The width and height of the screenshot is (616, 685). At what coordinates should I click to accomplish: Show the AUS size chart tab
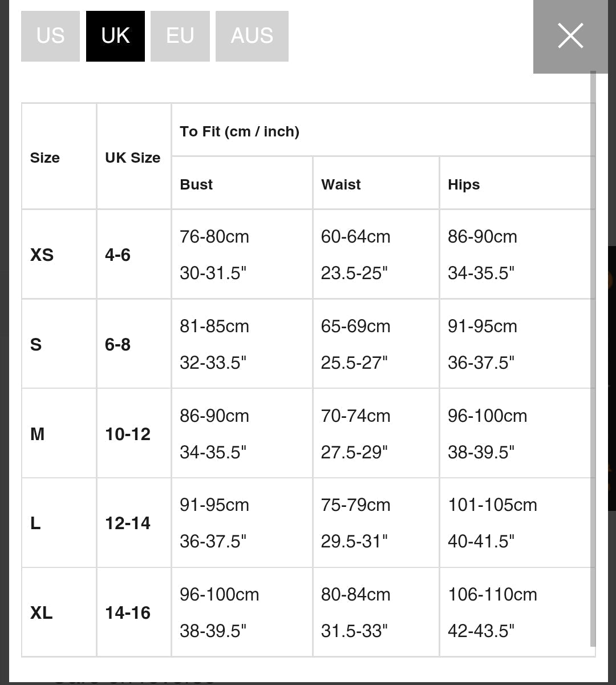tap(252, 36)
